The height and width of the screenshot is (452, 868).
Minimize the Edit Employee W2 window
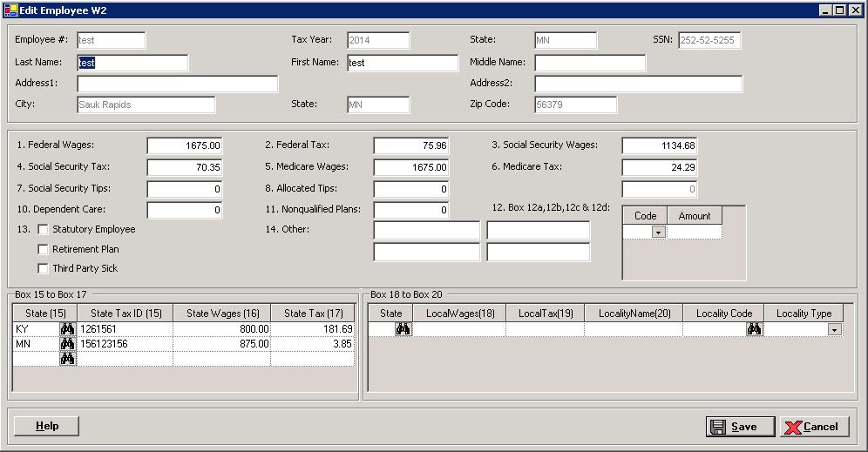coord(826,10)
